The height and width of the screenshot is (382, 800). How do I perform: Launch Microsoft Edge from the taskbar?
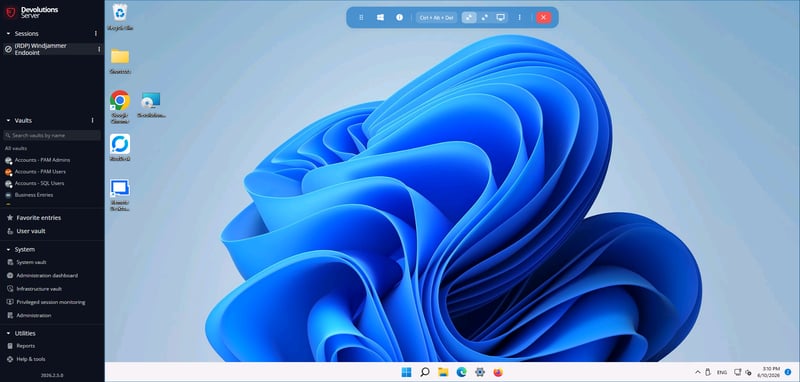click(x=461, y=372)
